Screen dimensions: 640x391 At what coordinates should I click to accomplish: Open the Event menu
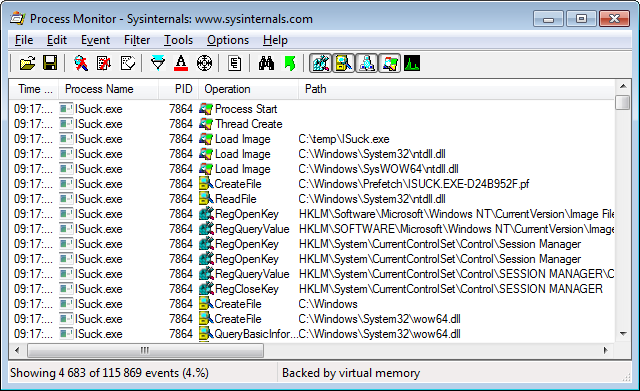96,40
